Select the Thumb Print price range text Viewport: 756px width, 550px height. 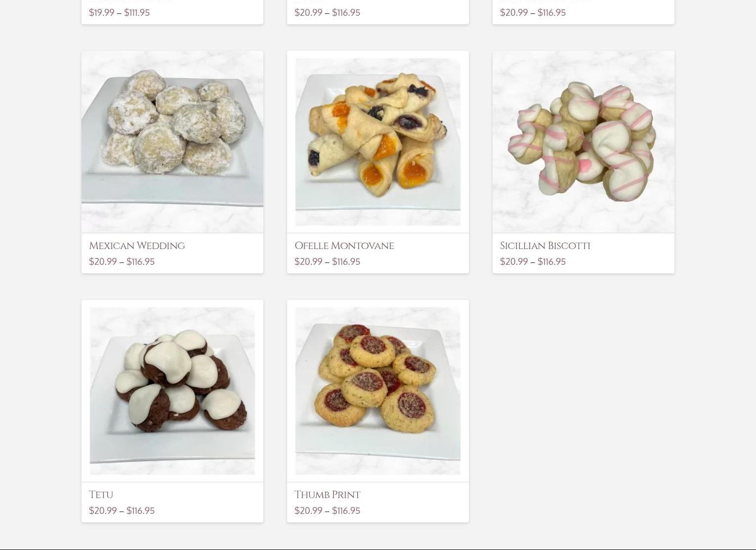(328, 510)
